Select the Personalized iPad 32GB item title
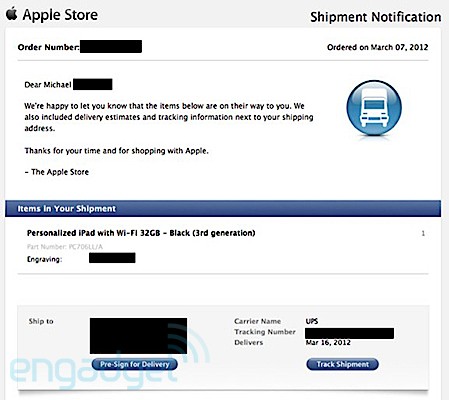 [x=141, y=233]
